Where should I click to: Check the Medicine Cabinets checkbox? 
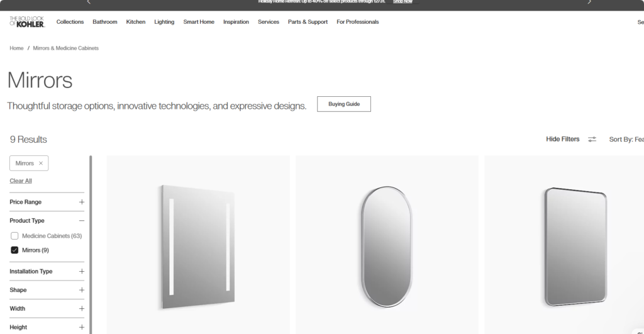pyautogui.click(x=14, y=236)
